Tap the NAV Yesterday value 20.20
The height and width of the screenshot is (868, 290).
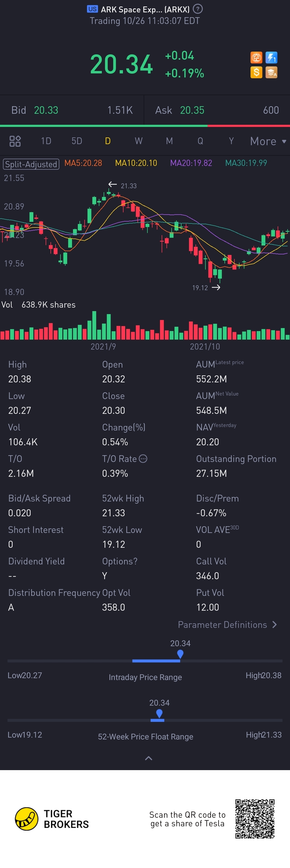(207, 442)
